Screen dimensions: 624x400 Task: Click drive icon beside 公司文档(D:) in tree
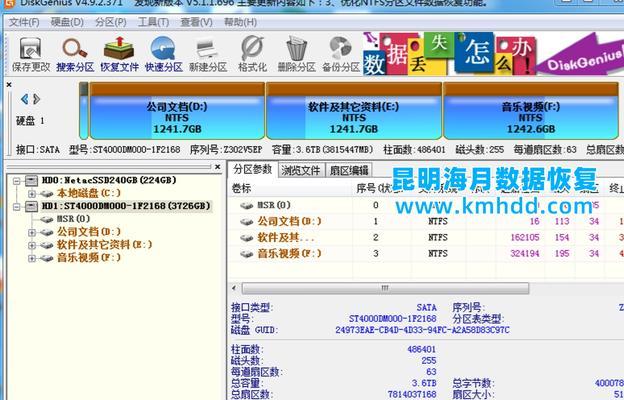point(47,232)
